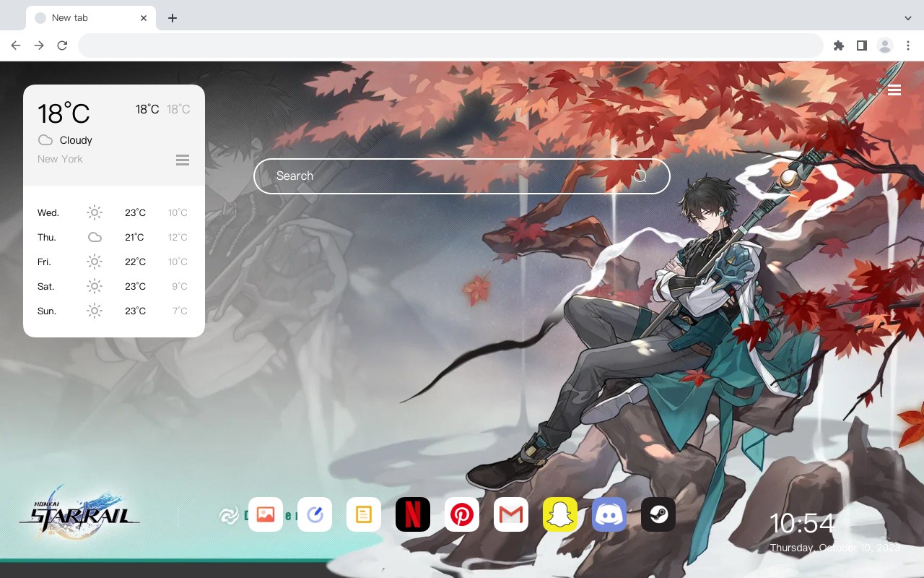The height and width of the screenshot is (578, 924).
Task: Click the Sat. day label
Action: (x=46, y=287)
